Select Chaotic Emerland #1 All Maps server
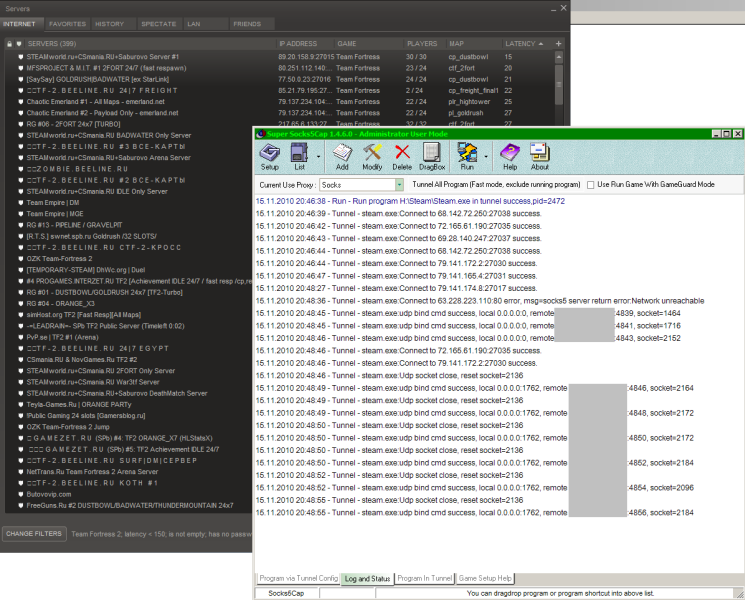745x600 pixels. point(280,102)
